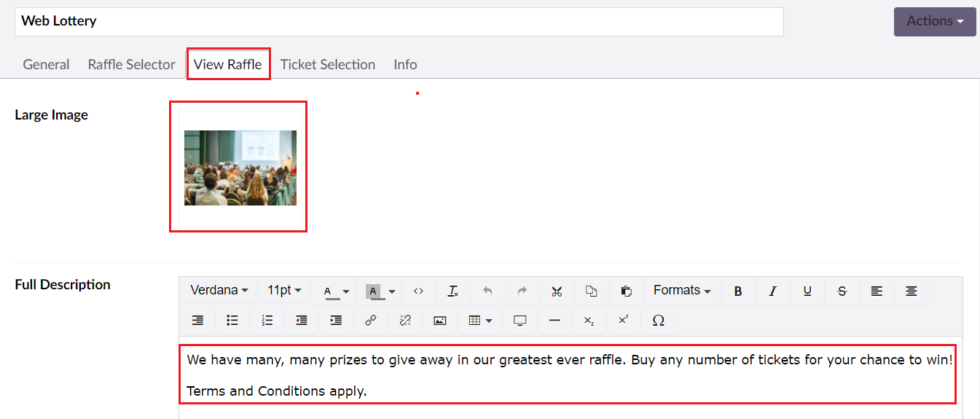The height and width of the screenshot is (419, 980).
Task: Redo the last undone edit
Action: click(x=522, y=291)
